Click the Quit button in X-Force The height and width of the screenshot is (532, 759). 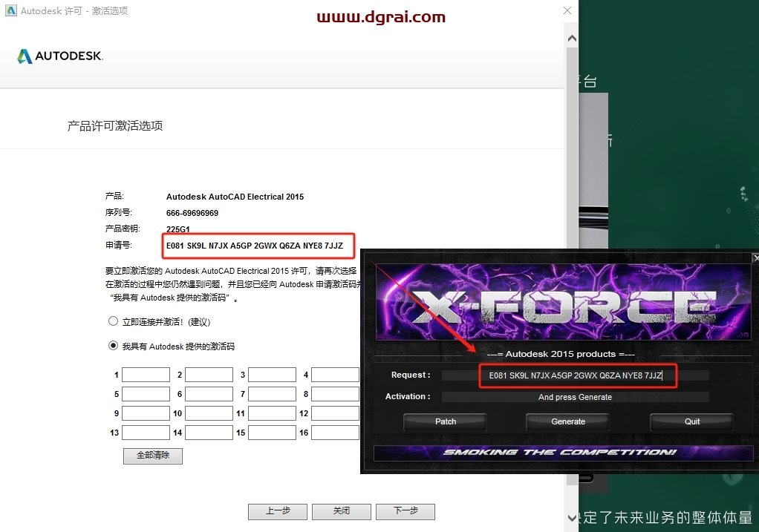(691, 421)
